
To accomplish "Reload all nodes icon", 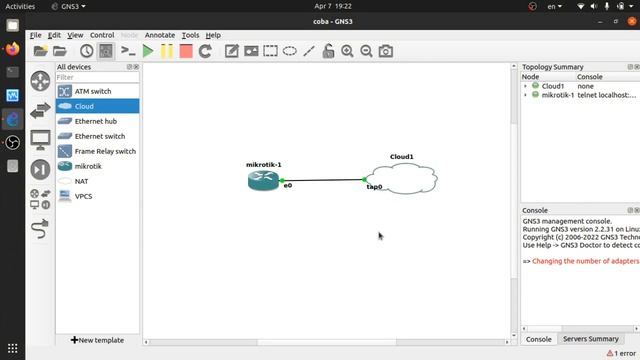I will (x=205, y=51).
